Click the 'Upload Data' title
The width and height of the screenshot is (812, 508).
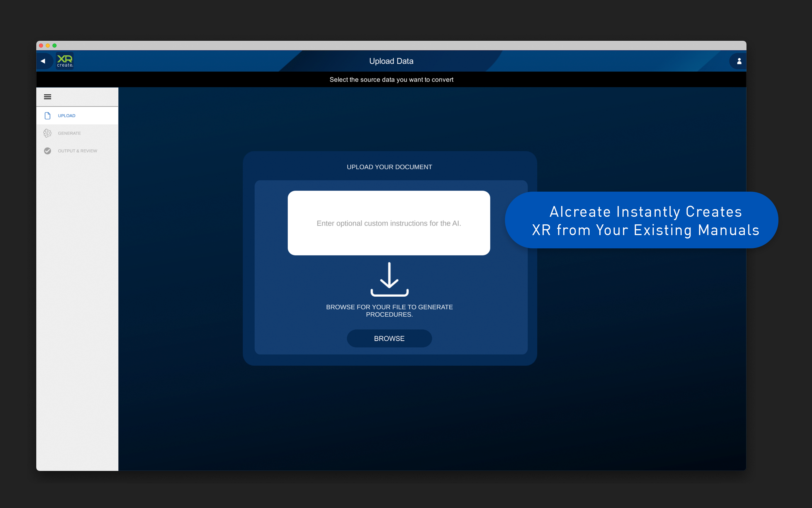[x=391, y=61]
